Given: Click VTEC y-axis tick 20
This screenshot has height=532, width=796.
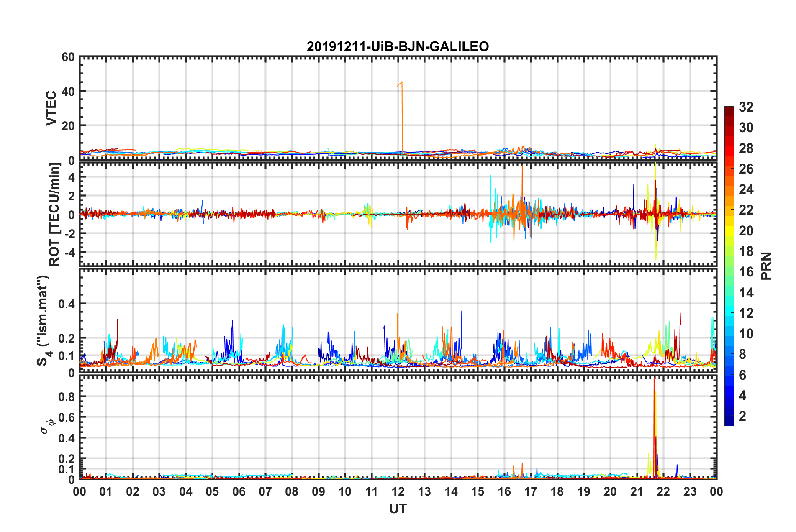Looking at the screenshot, I should point(68,125).
